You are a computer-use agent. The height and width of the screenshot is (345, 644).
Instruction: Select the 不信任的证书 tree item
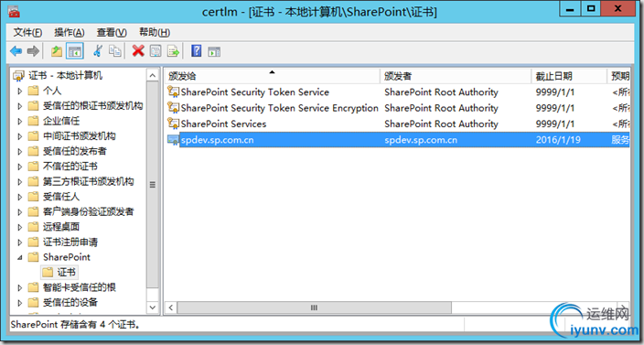[70, 167]
